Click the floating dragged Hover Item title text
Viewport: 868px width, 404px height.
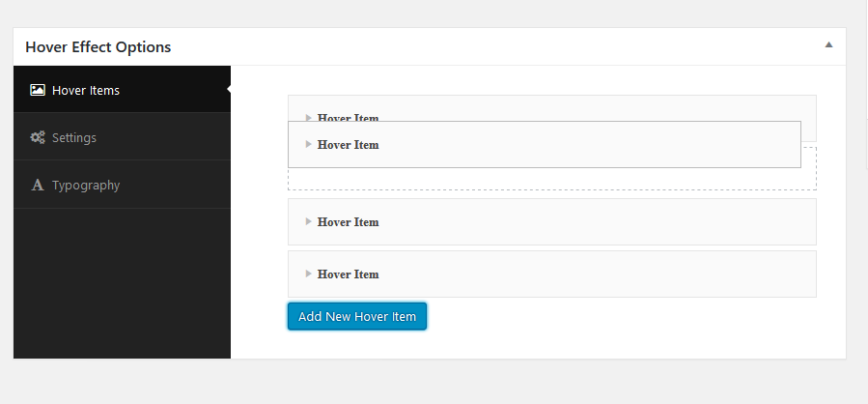[x=349, y=145]
